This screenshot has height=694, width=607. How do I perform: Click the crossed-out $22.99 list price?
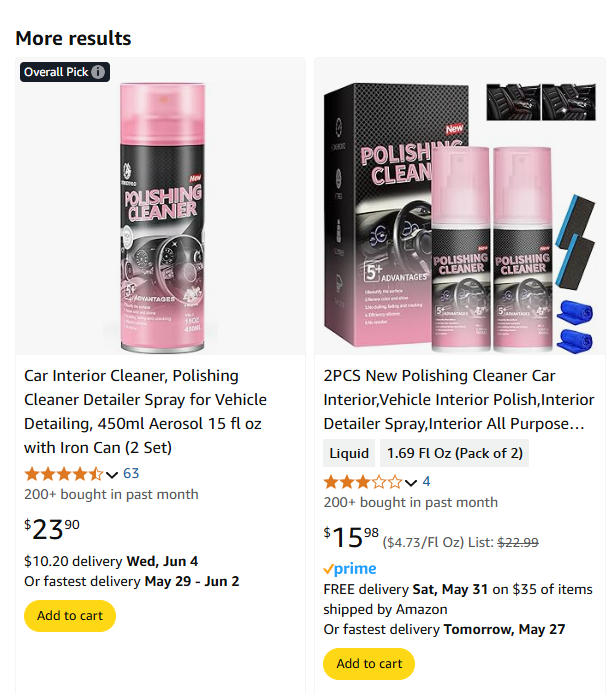click(x=518, y=542)
